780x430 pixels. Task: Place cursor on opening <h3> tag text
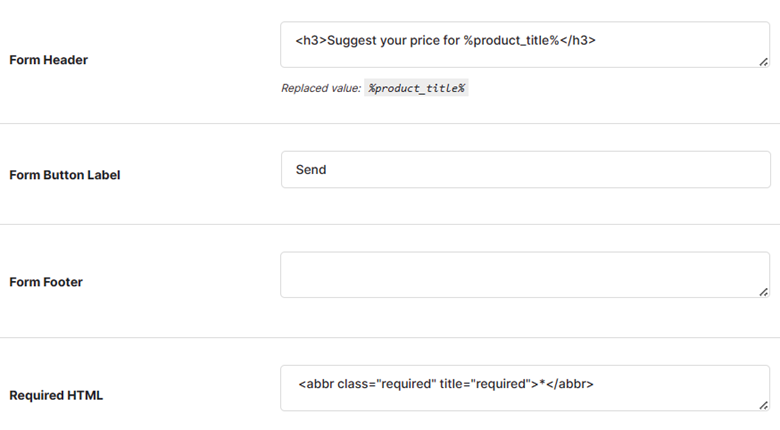311,40
